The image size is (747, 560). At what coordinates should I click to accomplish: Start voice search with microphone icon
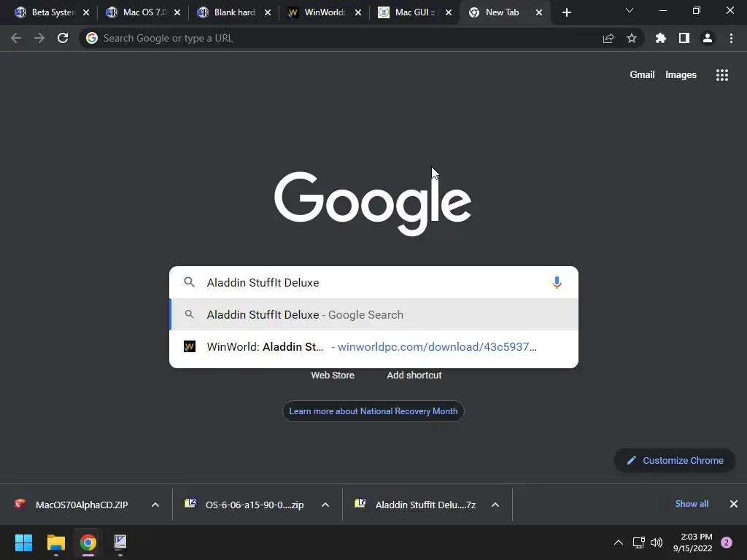pos(557,282)
